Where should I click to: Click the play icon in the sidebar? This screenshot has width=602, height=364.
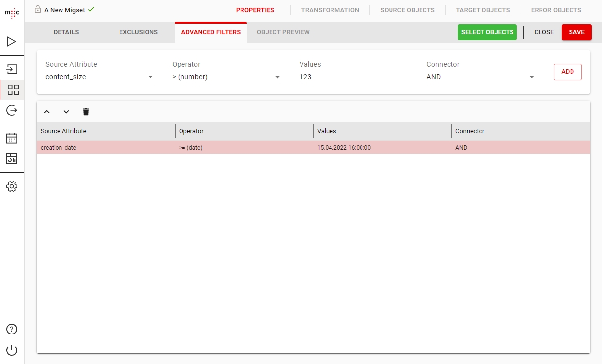(x=12, y=42)
